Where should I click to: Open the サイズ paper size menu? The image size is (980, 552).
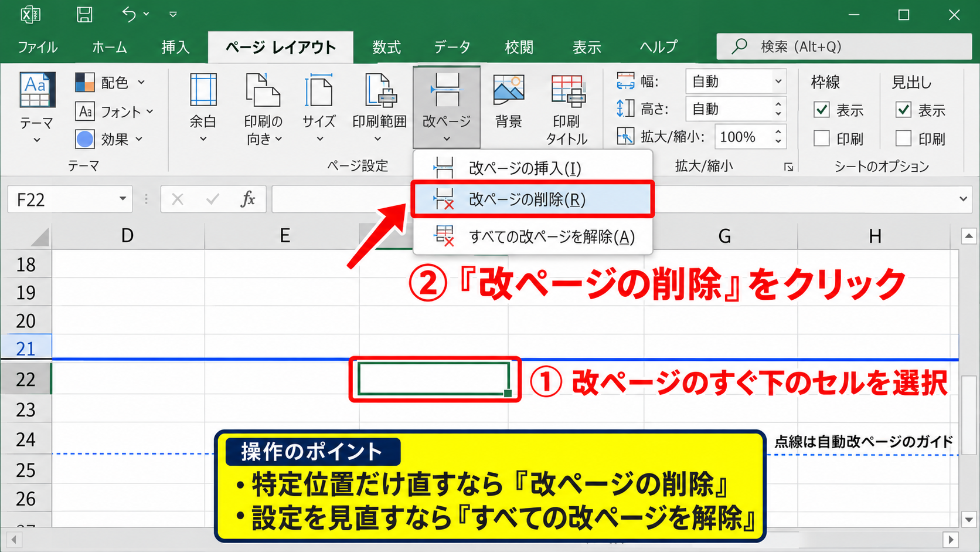(x=319, y=108)
